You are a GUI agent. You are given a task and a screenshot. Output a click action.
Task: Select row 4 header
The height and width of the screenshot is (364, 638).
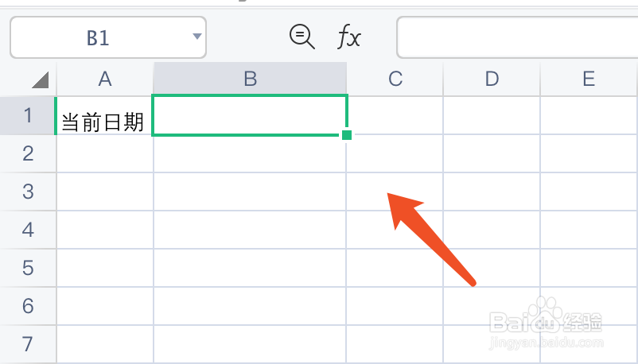coord(28,230)
